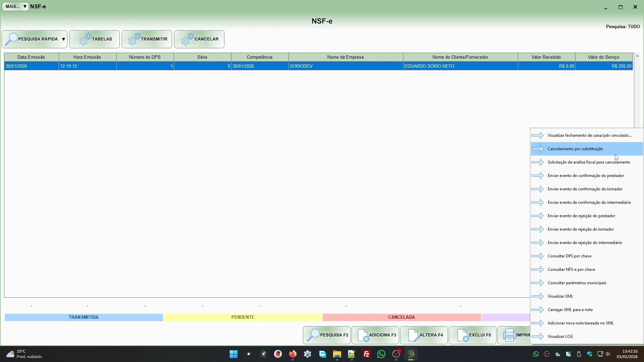The width and height of the screenshot is (644, 362).
Task: Click the blue TRANSMITIDA legend bar
Action: click(x=84, y=317)
